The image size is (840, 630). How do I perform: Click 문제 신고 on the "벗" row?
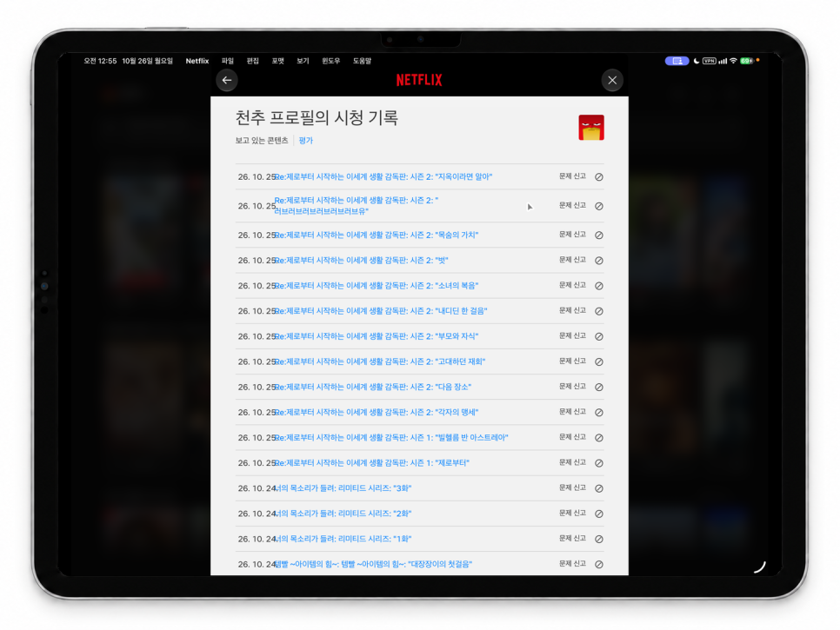[x=573, y=260]
